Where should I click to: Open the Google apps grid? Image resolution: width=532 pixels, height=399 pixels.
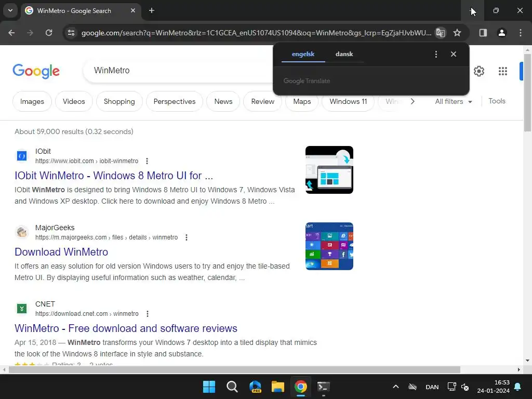tap(502, 71)
